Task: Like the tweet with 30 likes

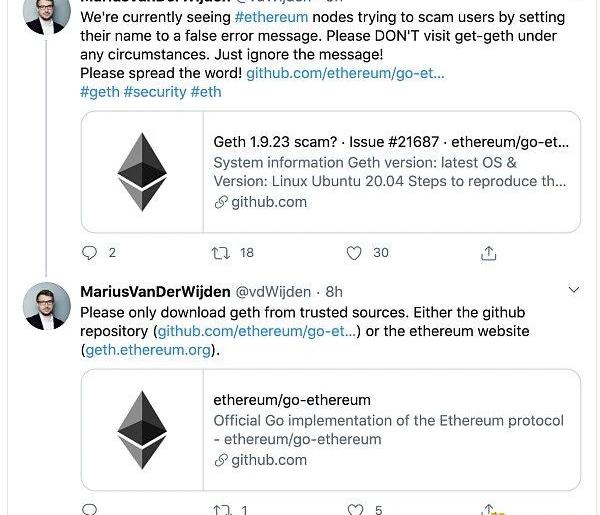Action: pyautogui.click(x=353, y=253)
